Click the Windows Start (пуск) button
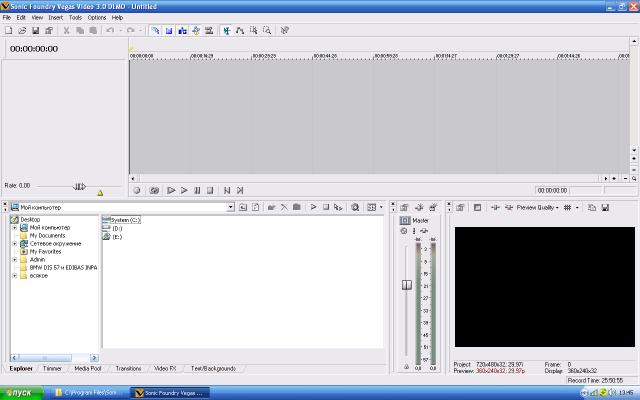The width and height of the screenshot is (640, 400). [22, 392]
